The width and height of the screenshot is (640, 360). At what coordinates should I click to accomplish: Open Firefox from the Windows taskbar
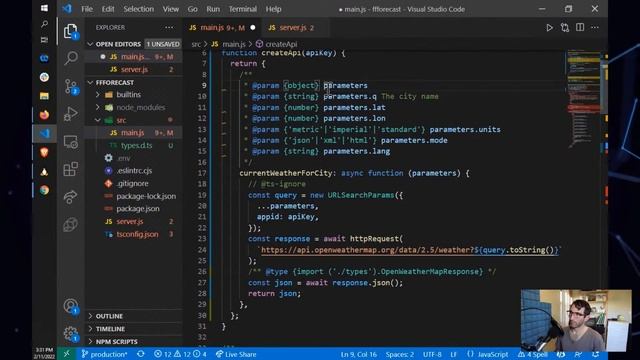[44, 115]
